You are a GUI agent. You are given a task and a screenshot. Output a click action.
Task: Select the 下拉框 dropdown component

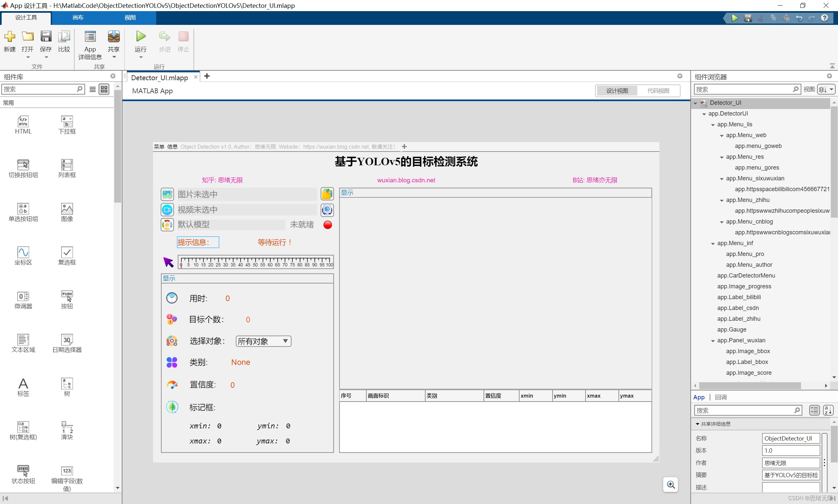click(67, 125)
